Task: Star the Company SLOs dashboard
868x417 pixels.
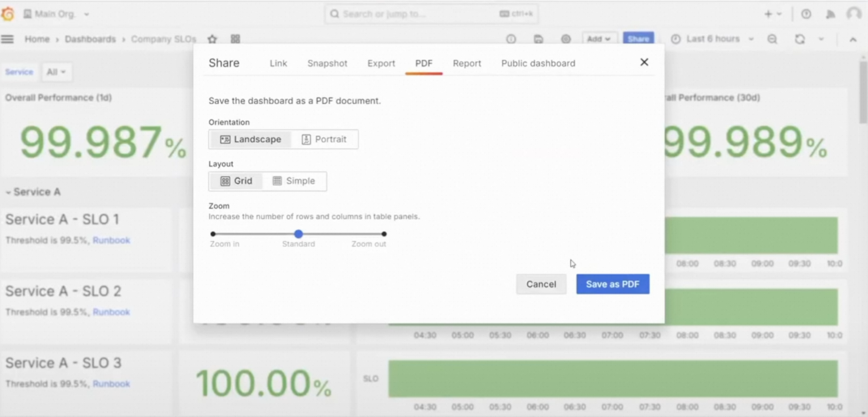Action: 212,39
